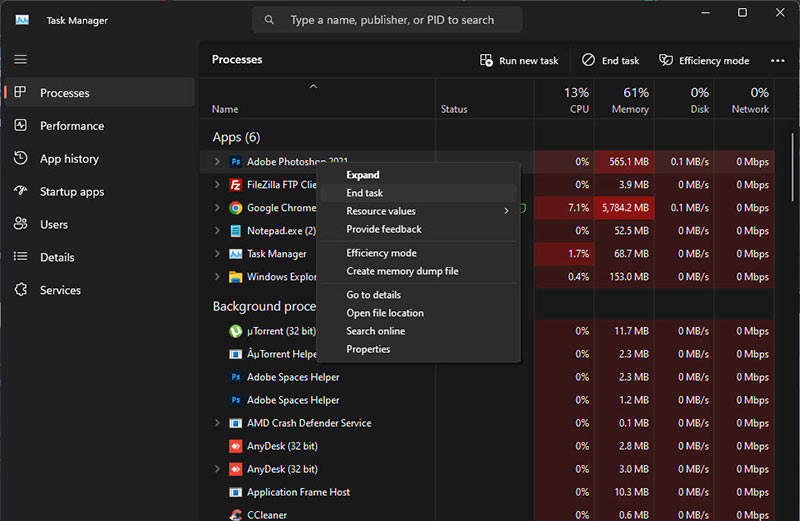Click the Processes sidebar icon
This screenshot has height=521, width=800.
[20, 92]
